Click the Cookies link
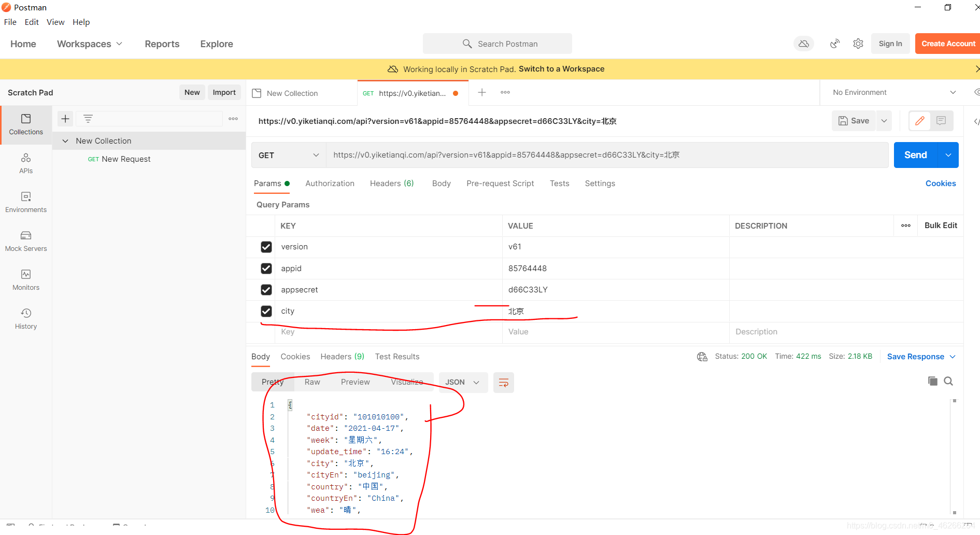This screenshot has width=980, height=535. (941, 184)
